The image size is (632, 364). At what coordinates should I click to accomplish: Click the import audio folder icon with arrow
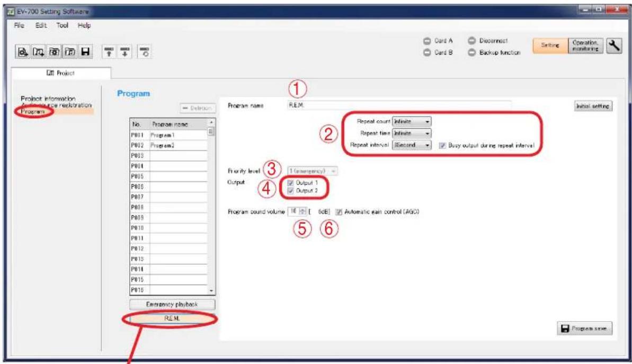point(38,51)
